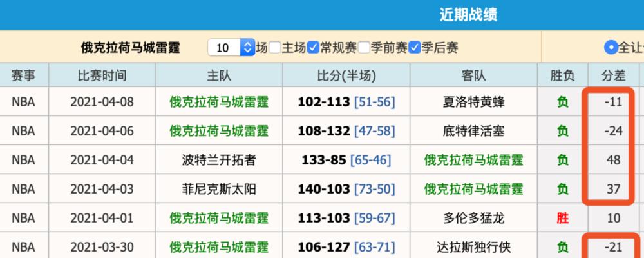Click the 2021-04-08 match date
Viewport: 644px width, 258px height.
[102, 102]
